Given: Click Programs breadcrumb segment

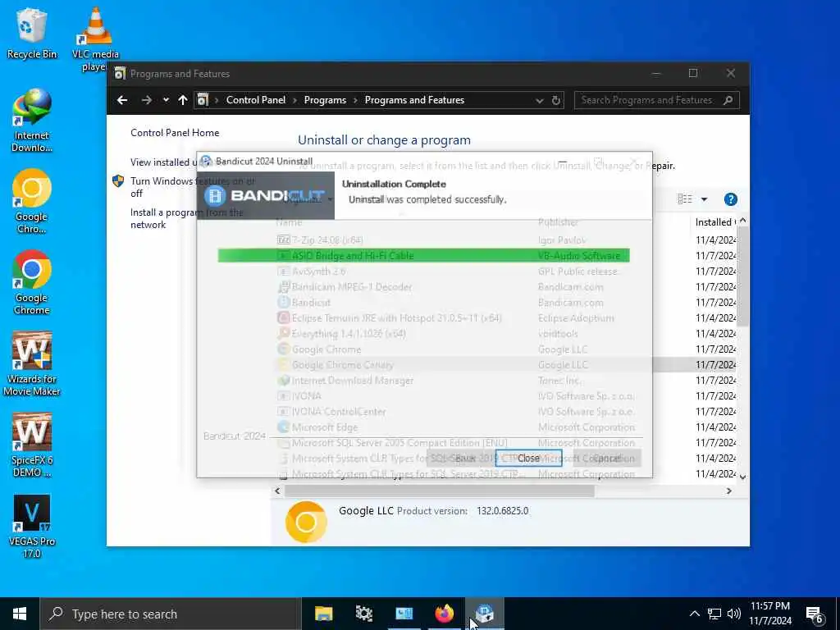Looking at the screenshot, I should click(x=325, y=100).
